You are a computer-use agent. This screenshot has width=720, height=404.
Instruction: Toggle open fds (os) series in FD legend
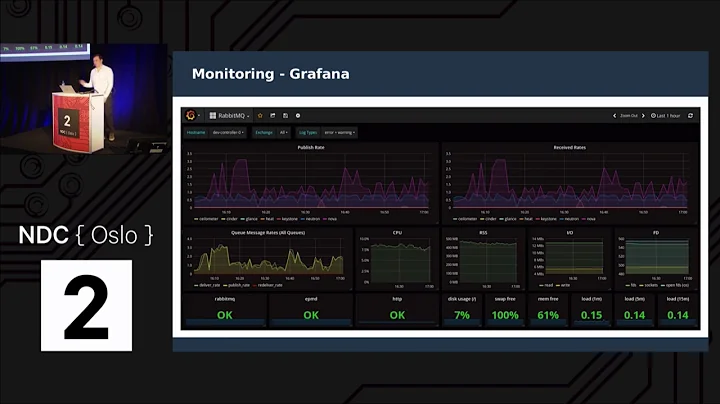675,285
